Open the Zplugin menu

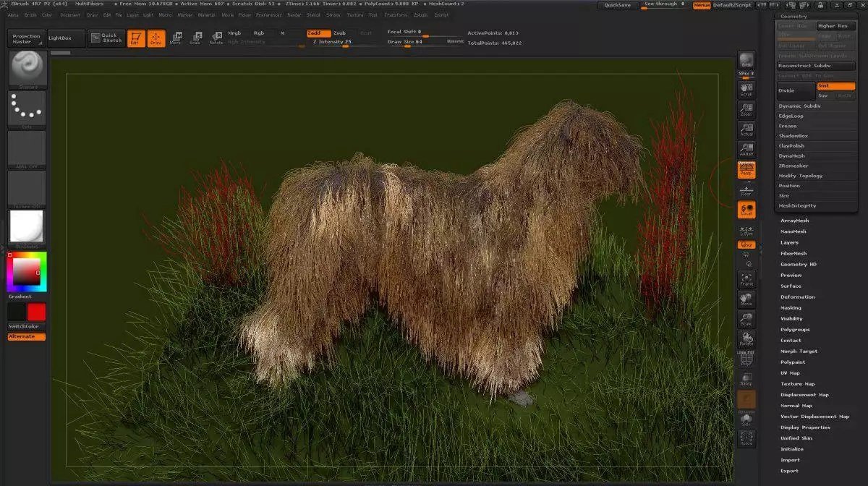pos(420,14)
